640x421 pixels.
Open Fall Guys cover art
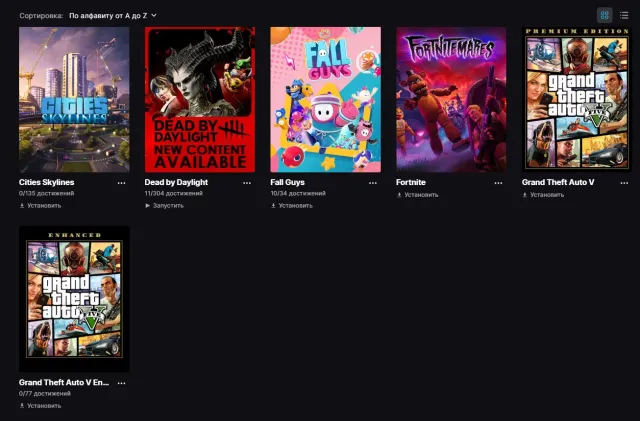point(326,100)
